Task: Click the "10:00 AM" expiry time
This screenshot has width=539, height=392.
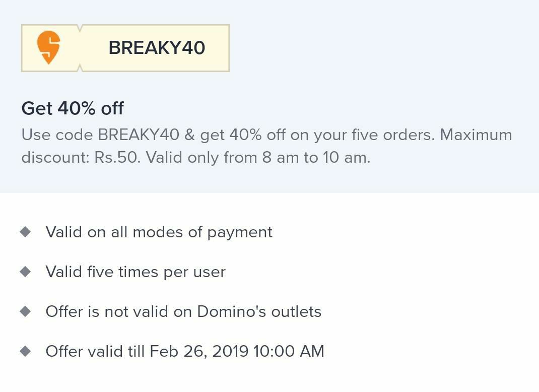Action: (x=289, y=351)
